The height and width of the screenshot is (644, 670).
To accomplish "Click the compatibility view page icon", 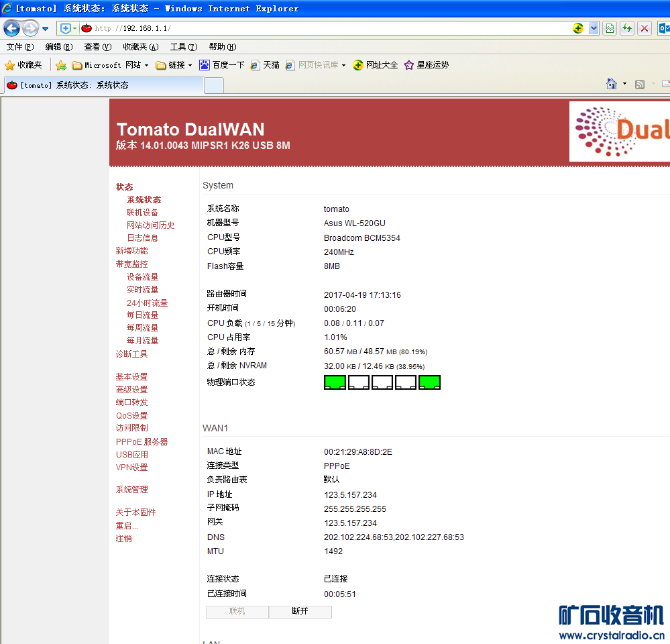I will pos(610,28).
